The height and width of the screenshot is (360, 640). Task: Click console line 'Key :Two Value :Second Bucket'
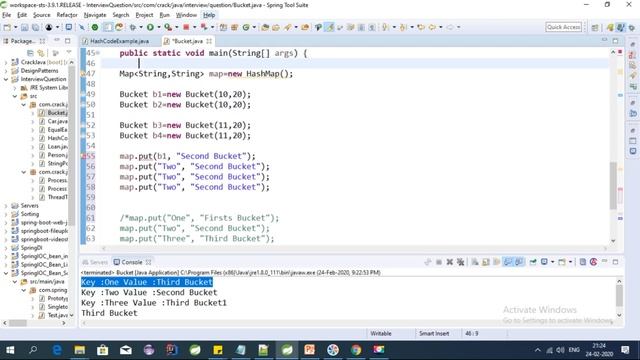149,293
